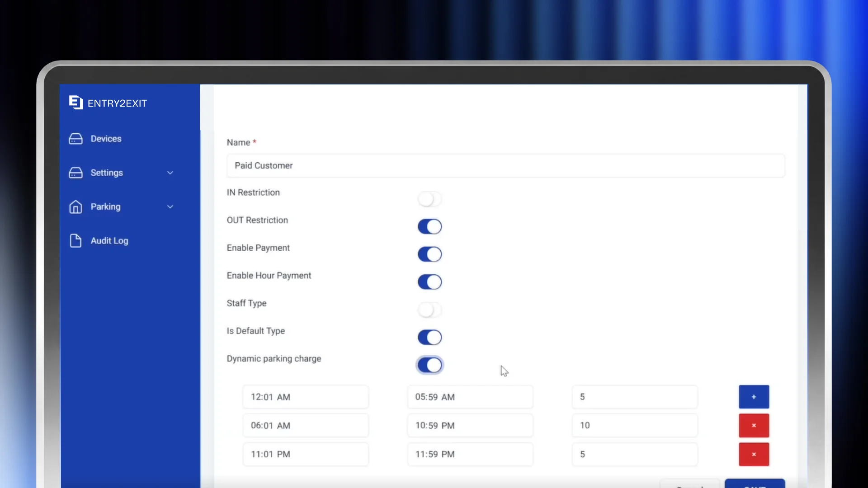
Task: Edit the 11:59 PM end time
Action: (470, 454)
